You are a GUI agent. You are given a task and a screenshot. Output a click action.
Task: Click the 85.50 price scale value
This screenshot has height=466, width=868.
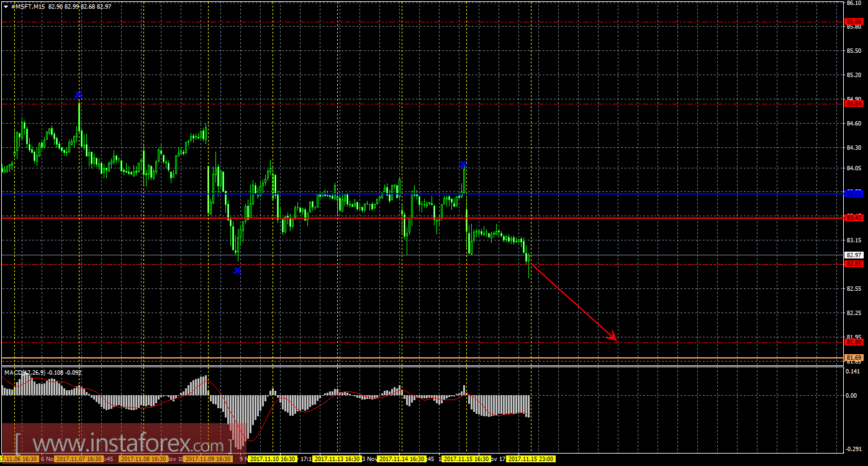(854, 51)
